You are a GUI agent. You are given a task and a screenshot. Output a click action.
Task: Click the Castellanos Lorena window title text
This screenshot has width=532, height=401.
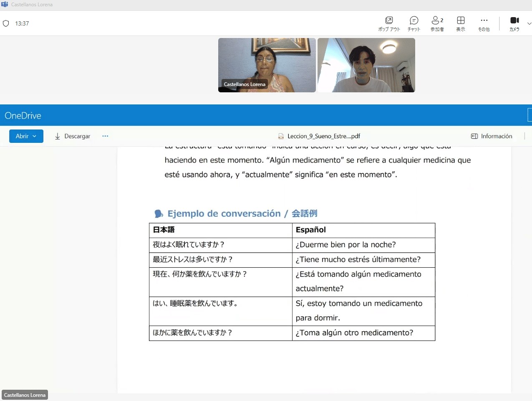pyautogui.click(x=32, y=5)
